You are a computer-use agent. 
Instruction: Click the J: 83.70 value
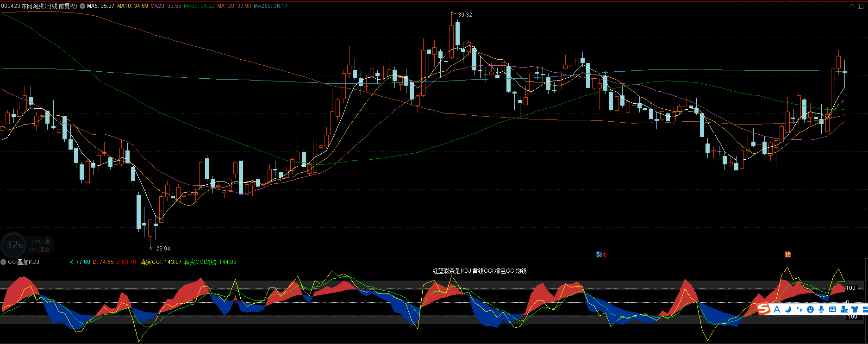pos(126,262)
